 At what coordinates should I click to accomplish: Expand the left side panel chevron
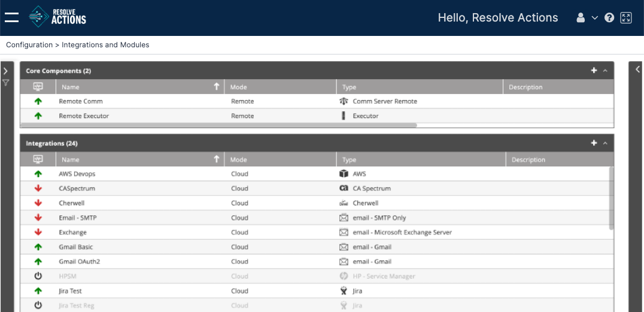pyautogui.click(x=5, y=71)
